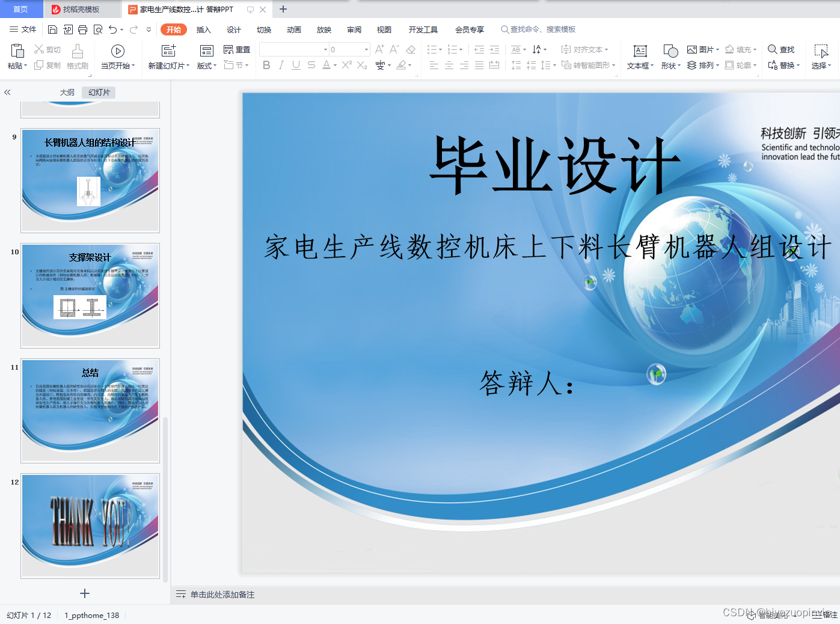
Task: Switch to the 设计 Design tab
Action: (234, 29)
